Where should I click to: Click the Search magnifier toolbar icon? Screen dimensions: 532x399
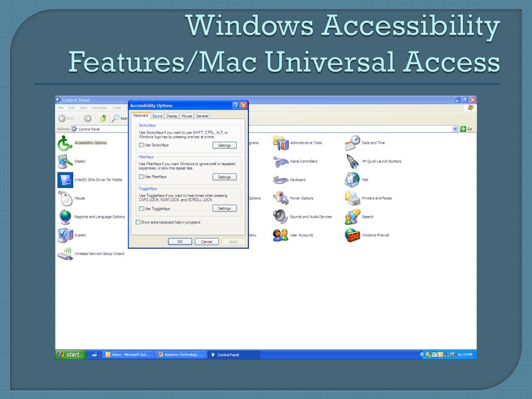(x=115, y=118)
